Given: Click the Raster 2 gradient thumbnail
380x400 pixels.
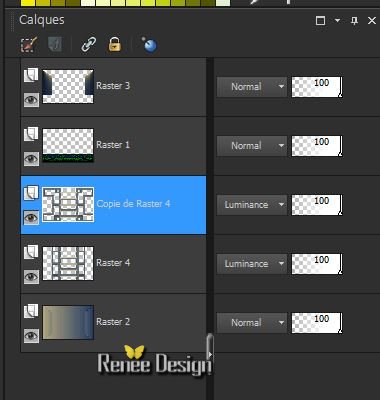Looking at the screenshot, I should click(68, 322).
